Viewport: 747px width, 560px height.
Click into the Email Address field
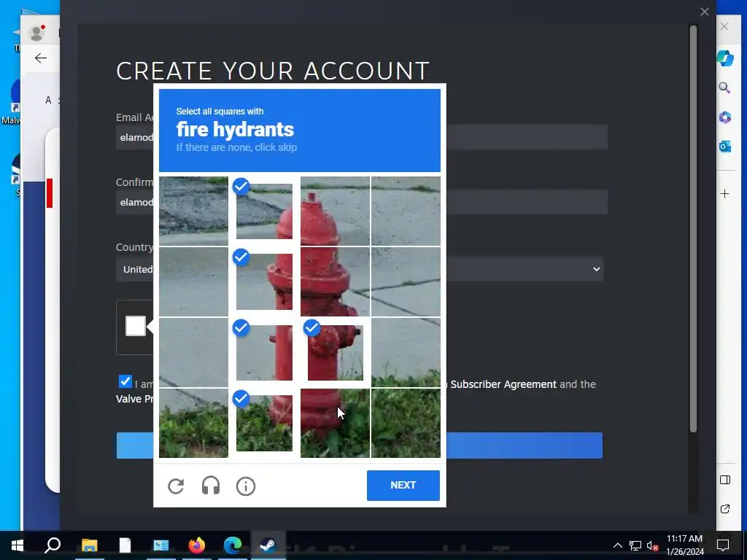(x=362, y=137)
